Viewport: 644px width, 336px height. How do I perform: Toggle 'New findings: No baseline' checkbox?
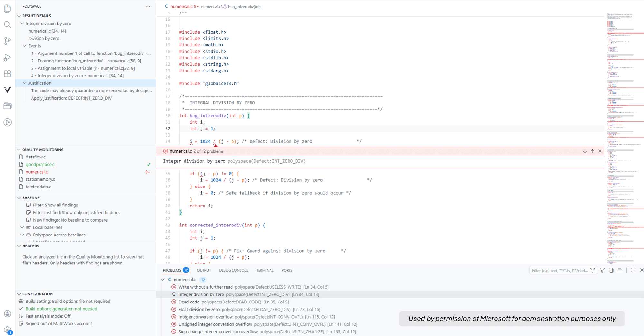(x=29, y=220)
